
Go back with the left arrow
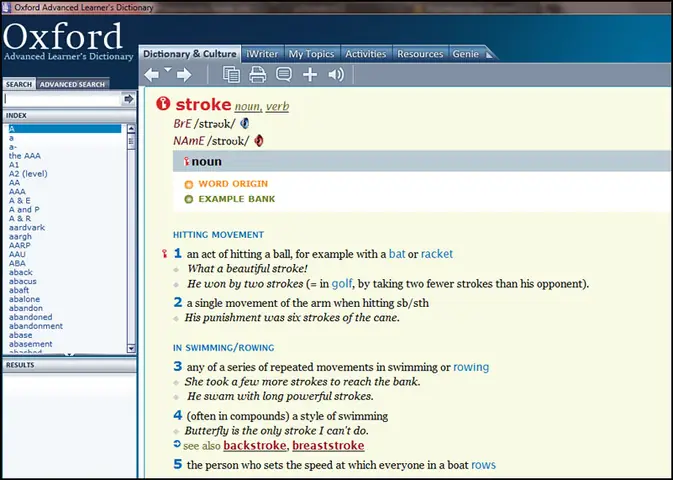(x=151, y=75)
